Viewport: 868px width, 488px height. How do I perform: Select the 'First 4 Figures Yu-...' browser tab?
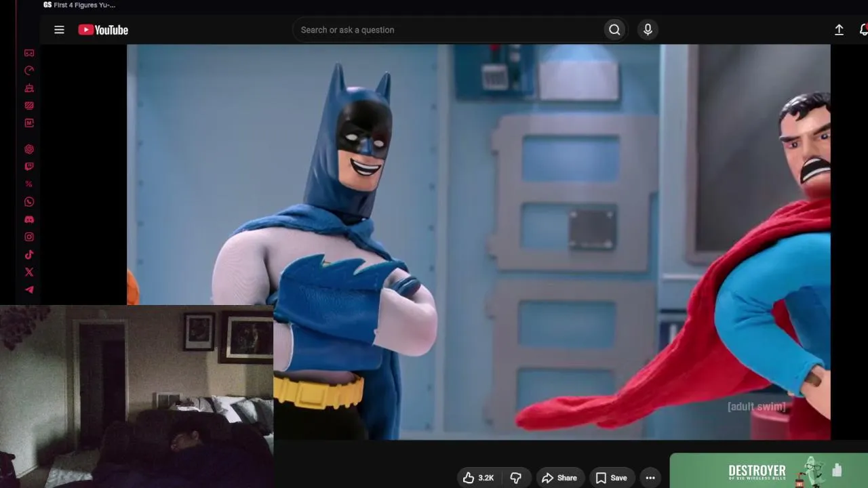[79, 5]
